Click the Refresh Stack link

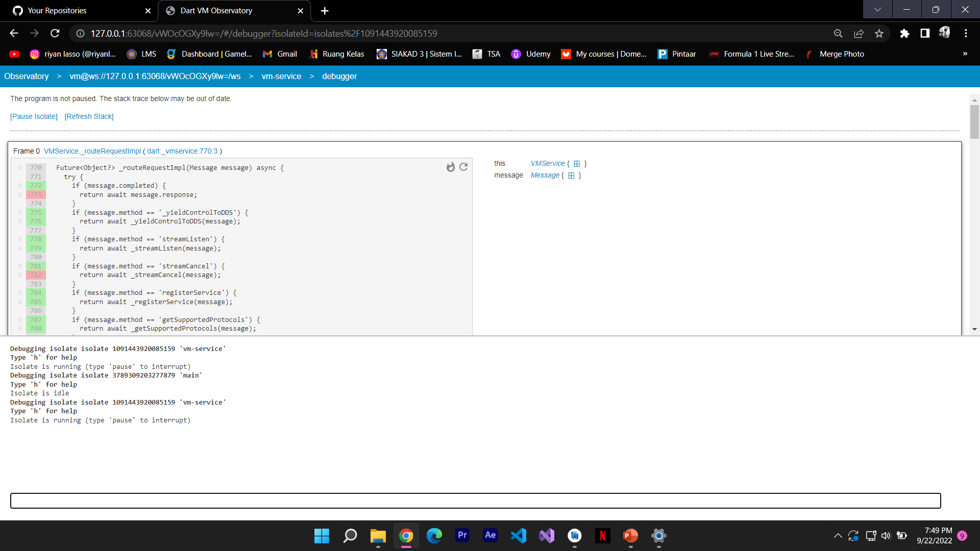pyautogui.click(x=89, y=116)
